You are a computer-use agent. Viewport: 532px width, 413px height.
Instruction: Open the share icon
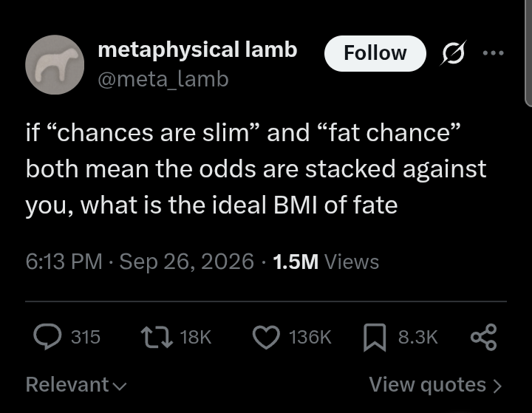[x=484, y=337]
